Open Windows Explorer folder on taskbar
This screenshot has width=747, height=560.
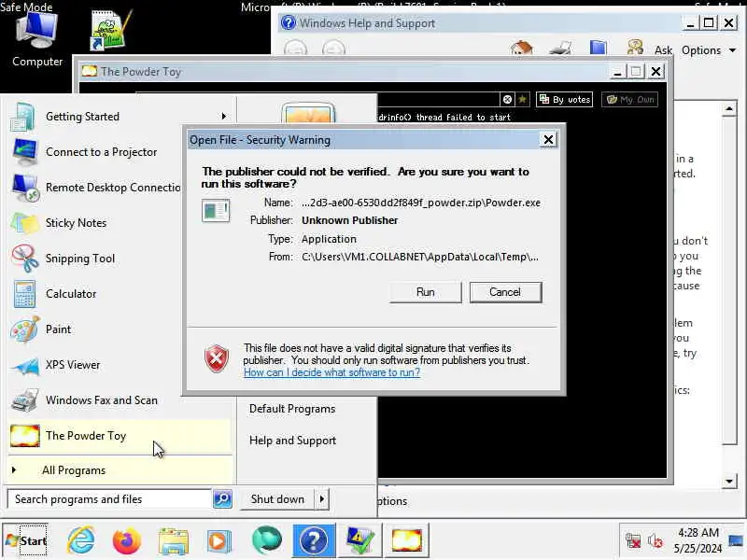coord(174,541)
